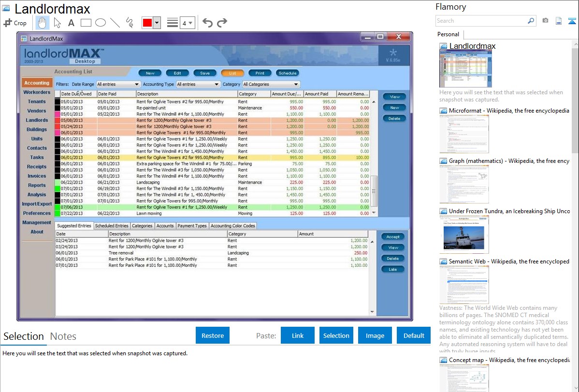This screenshot has width=579, height=392.
Task: Select the text annotation tool
Action: coord(71,23)
